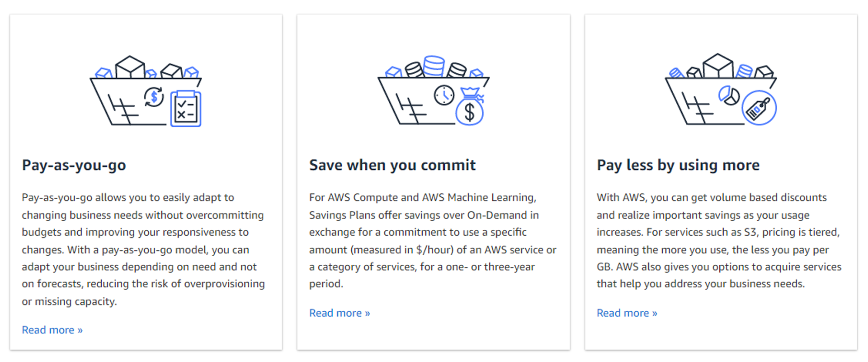Open Read more under Save when you commit

tap(340, 313)
